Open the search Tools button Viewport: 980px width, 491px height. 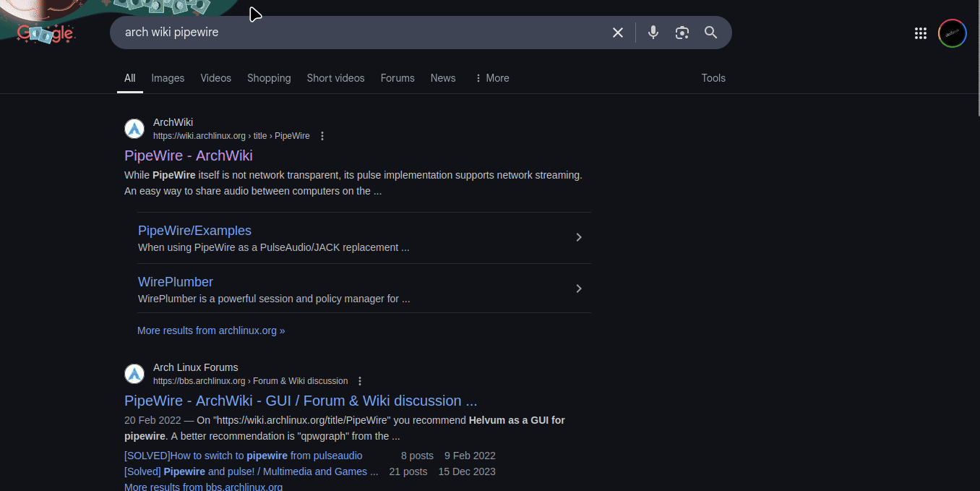[713, 78]
